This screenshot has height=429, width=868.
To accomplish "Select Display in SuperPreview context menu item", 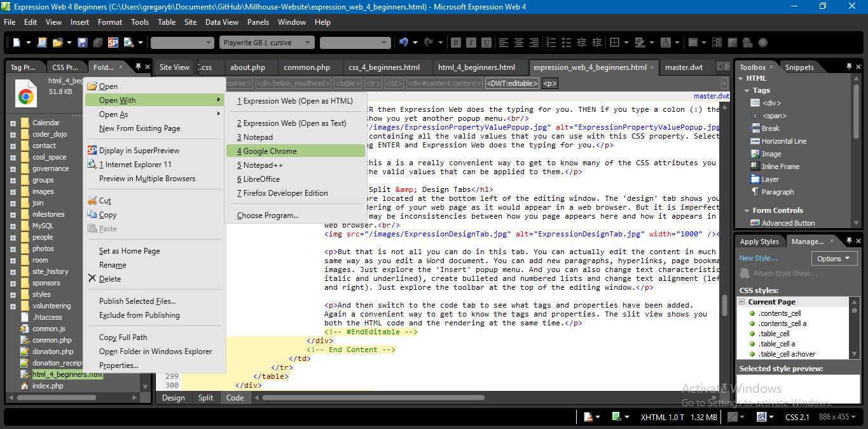I will click(x=155, y=151).
